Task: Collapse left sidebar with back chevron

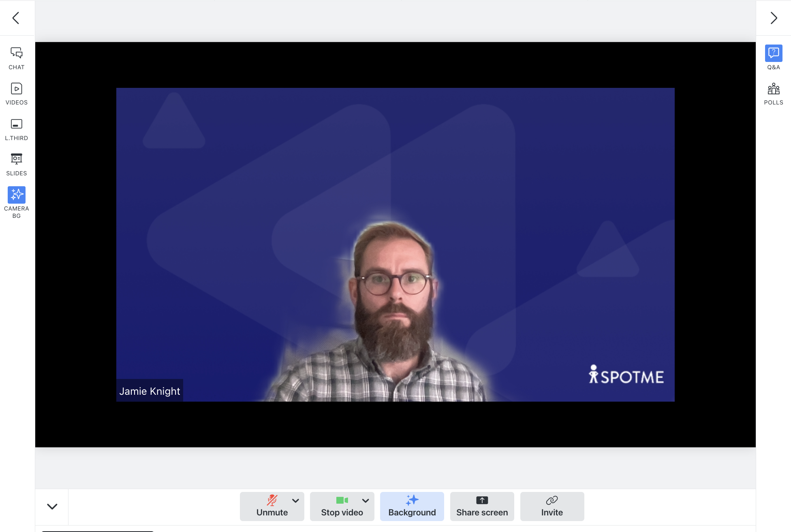Action: coord(16,18)
